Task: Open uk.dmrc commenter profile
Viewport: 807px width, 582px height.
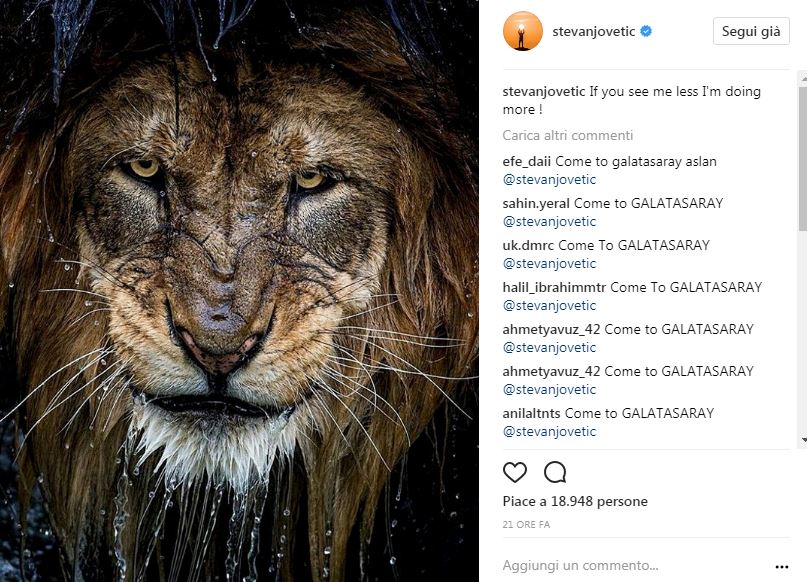Action: tap(528, 245)
